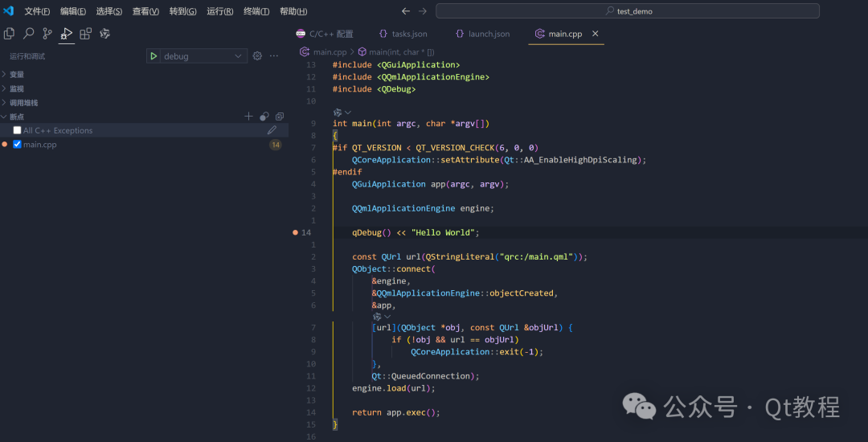Image resolution: width=868 pixels, height=442 pixels.
Task: Remove all breakpoints icon
Action: click(280, 117)
